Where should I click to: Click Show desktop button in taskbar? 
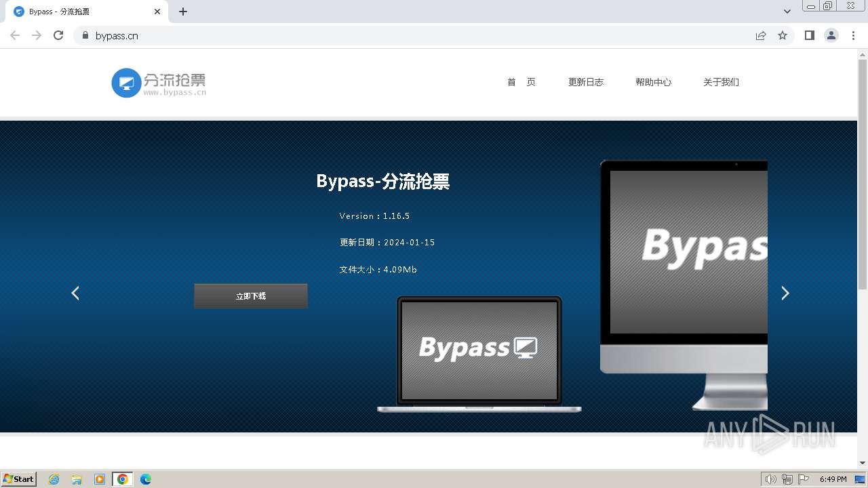[861, 479]
